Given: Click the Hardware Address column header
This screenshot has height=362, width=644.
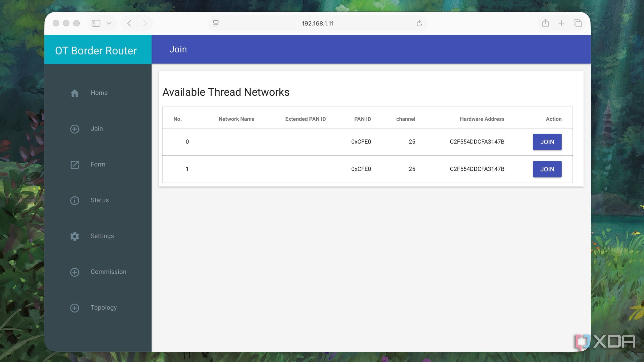Looking at the screenshot, I should tap(482, 119).
